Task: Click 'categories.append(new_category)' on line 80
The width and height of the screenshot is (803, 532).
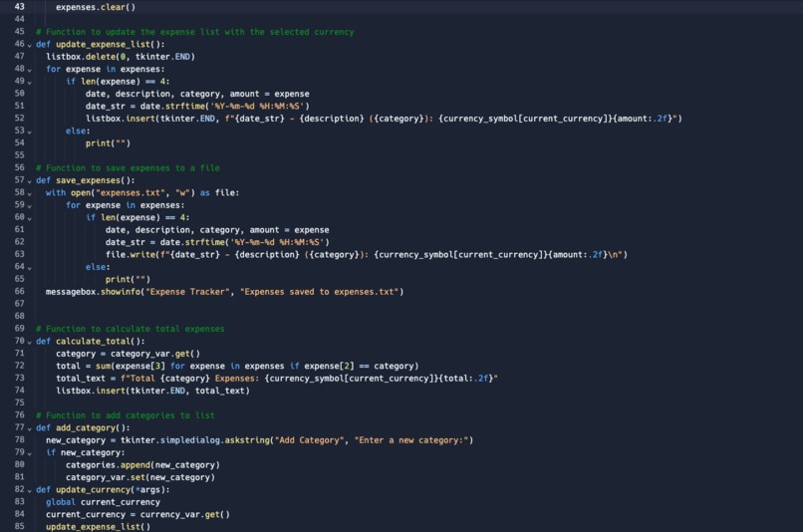Action: [x=142, y=465]
